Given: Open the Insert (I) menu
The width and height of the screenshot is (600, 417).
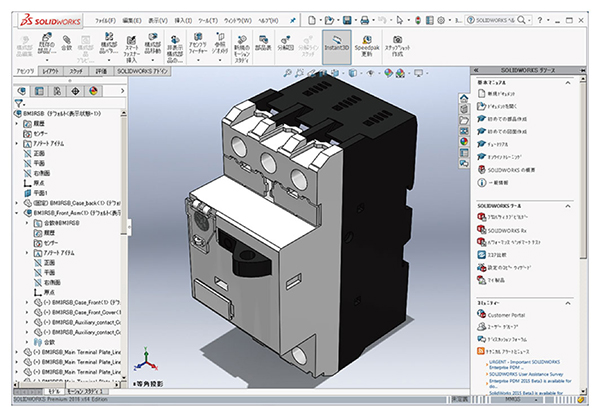Looking at the screenshot, I should pyautogui.click(x=183, y=20).
